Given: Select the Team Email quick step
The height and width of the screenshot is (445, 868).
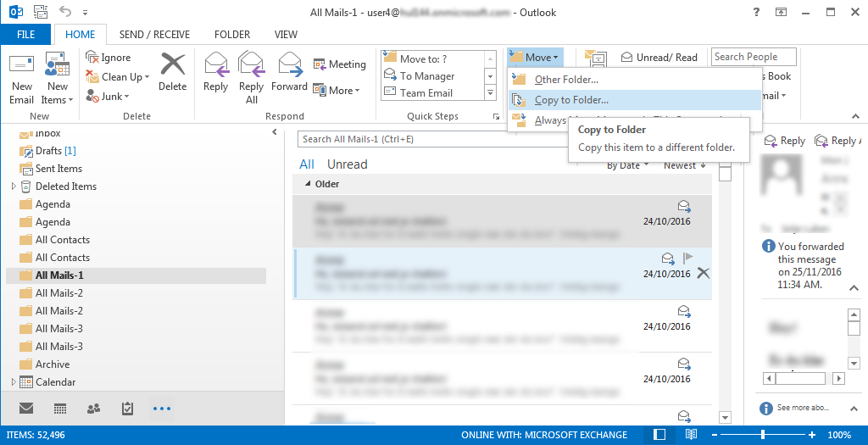Looking at the screenshot, I should [x=433, y=93].
